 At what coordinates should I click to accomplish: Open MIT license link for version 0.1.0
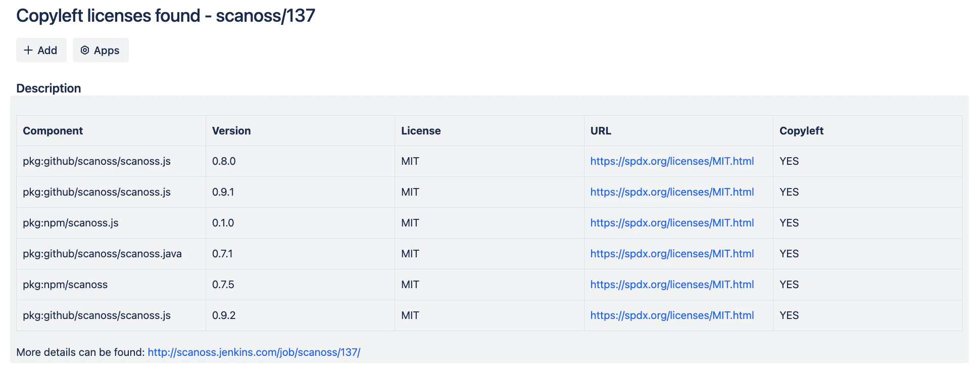click(672, 223)
